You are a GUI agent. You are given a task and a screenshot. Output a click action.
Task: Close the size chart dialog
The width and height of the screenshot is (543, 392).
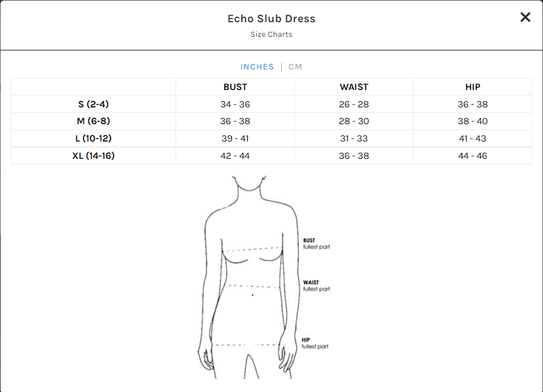point(525,17)
